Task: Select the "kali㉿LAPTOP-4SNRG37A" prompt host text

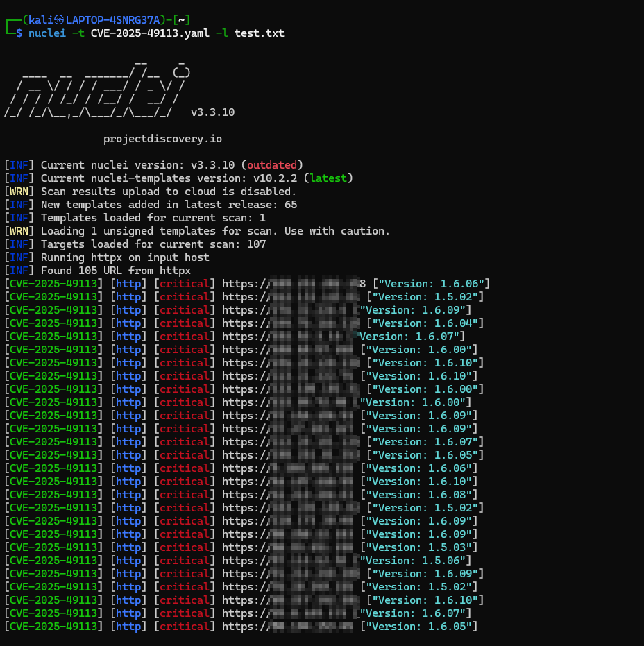Action: tap(94, 19)
